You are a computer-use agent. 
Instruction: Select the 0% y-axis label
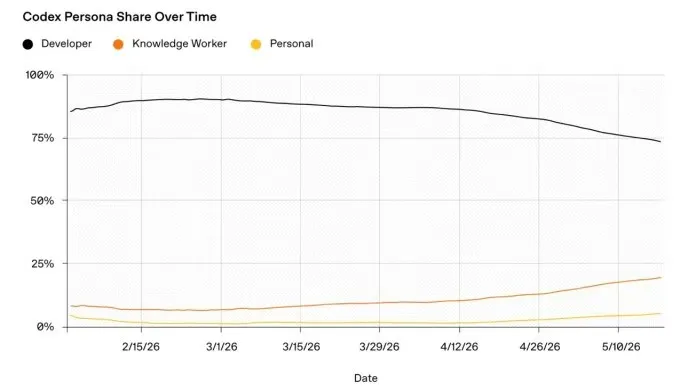(x=45, y=326)
